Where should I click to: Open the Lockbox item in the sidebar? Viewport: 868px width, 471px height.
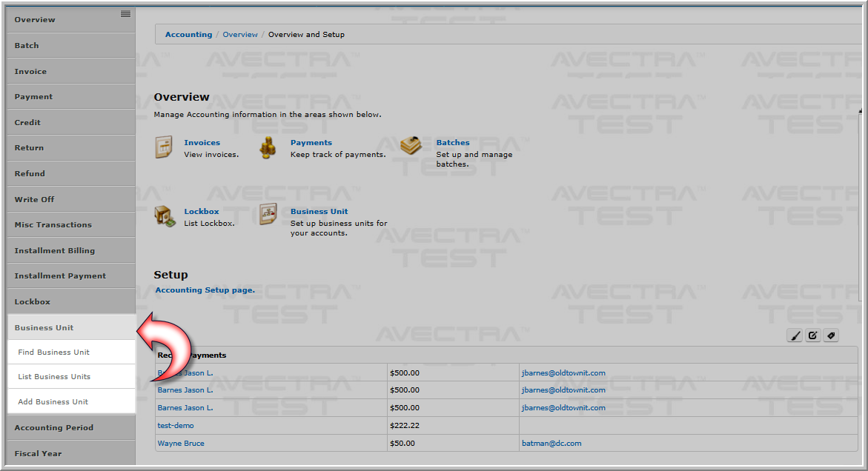71,302
